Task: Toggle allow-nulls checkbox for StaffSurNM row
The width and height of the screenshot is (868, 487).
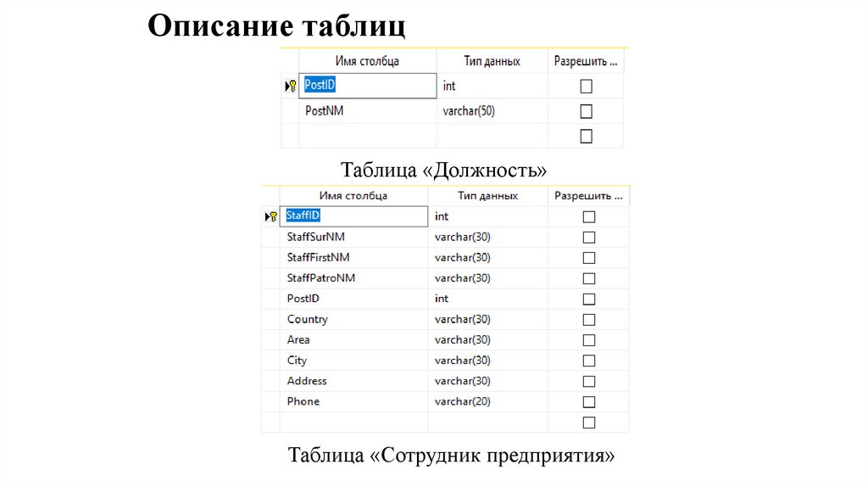Action: pos(589,237)
